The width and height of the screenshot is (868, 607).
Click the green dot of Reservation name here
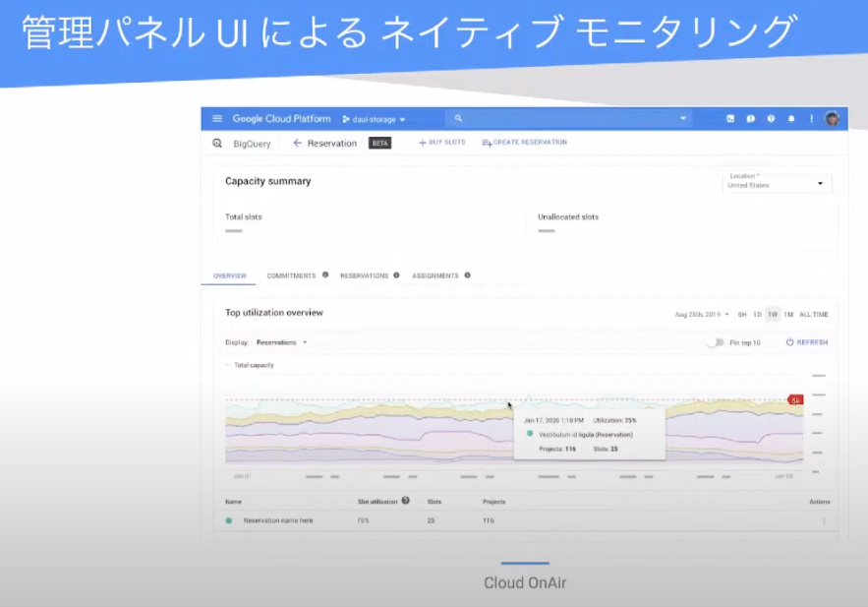(229, 520)
